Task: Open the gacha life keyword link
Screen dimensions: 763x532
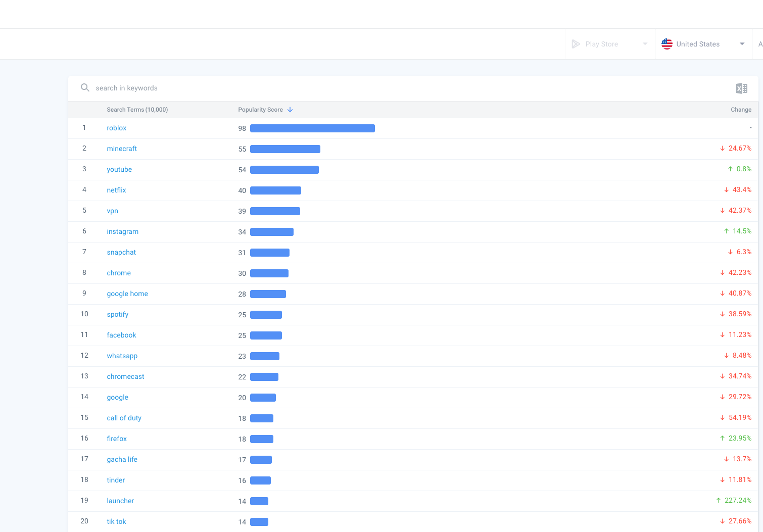Action: pyautogui.click(x=122, y=460)
